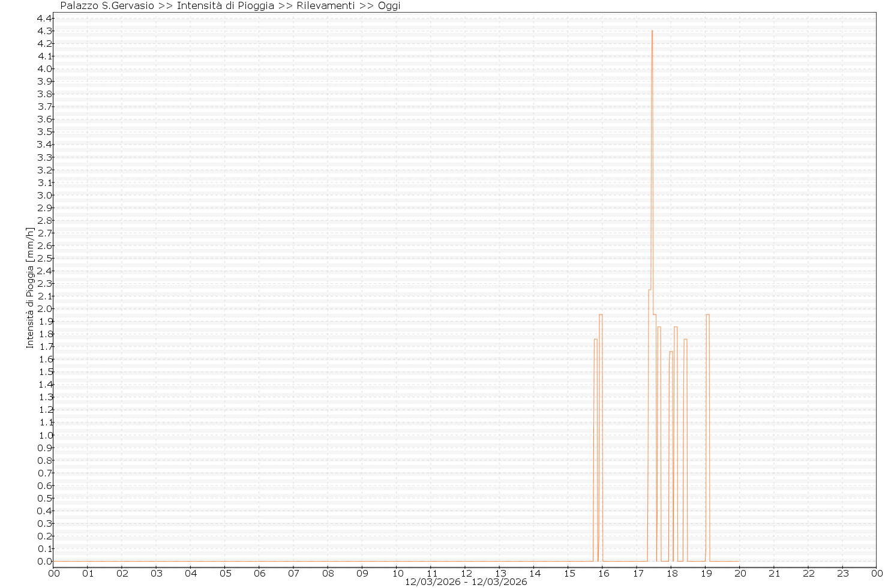Click the 1.0 value on the vertical axis

[44, 435]
